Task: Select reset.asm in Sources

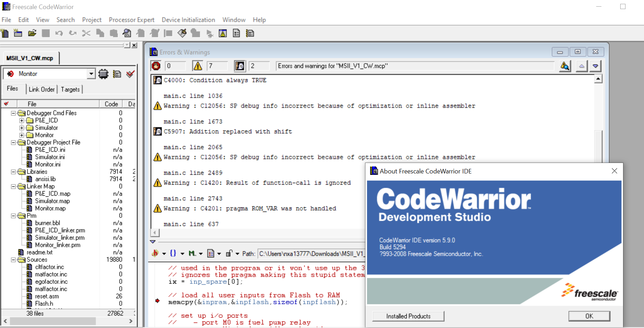Action: pos(47,296)
